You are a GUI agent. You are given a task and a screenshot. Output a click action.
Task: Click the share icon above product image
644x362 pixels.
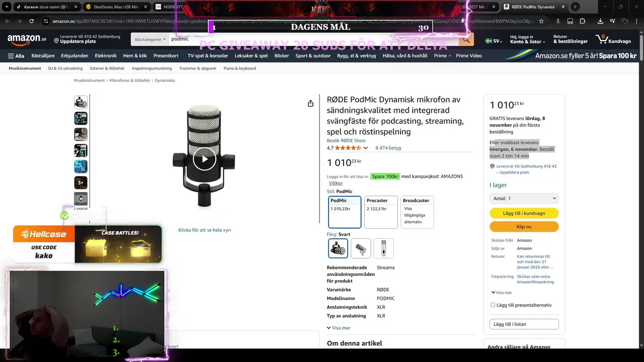[310, 104]
